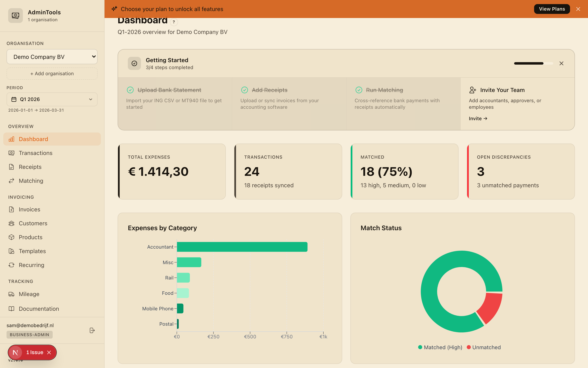This screenshot has width=588, height=368.
Task: Click the Invite Your Team person icon
Action: 473,90
